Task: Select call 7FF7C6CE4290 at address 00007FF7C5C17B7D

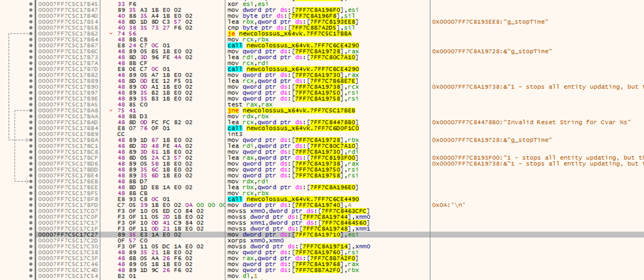Action: pyautogui.click(x=293, y=69)
